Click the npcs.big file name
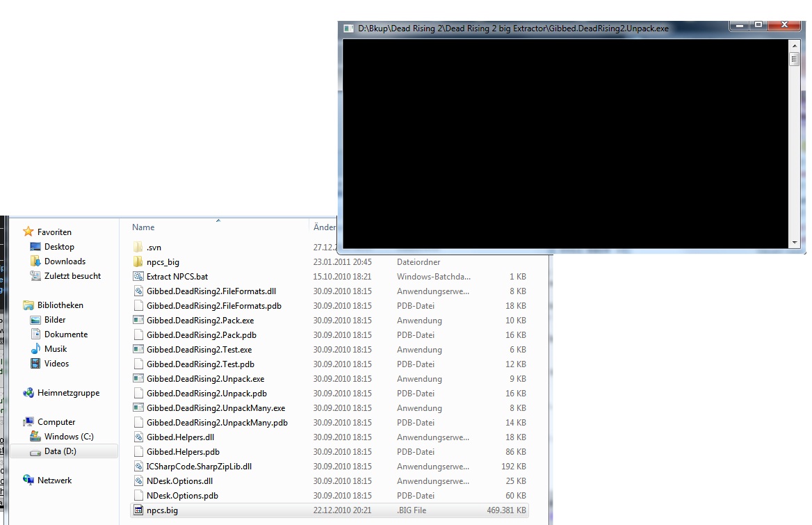This screenshot has width=812, height=525. tap(162, 510)
